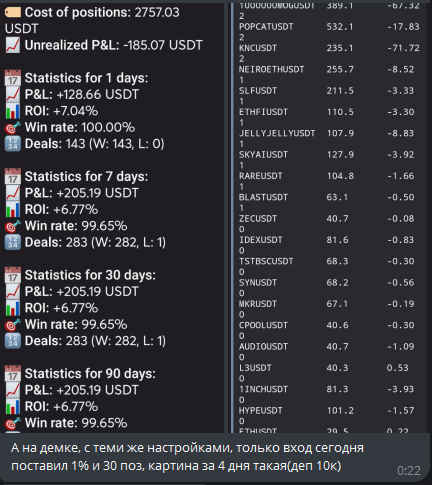This screenshot has width=432, height=485.
Task: Click calendar emoji for Statistics for 7 days
Action: [13, 177]
